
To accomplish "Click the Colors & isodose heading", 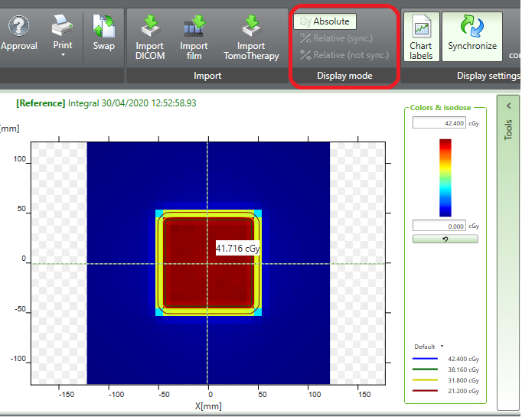I will (x=440, y=108).
